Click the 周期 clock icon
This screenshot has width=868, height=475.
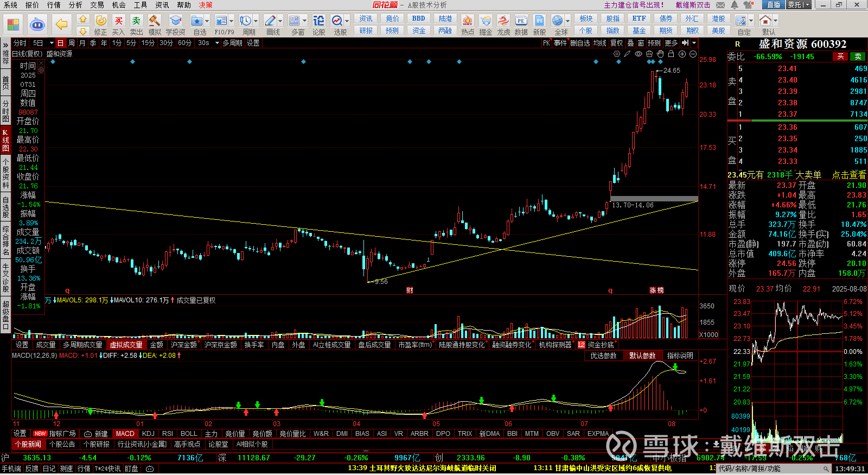246,21
